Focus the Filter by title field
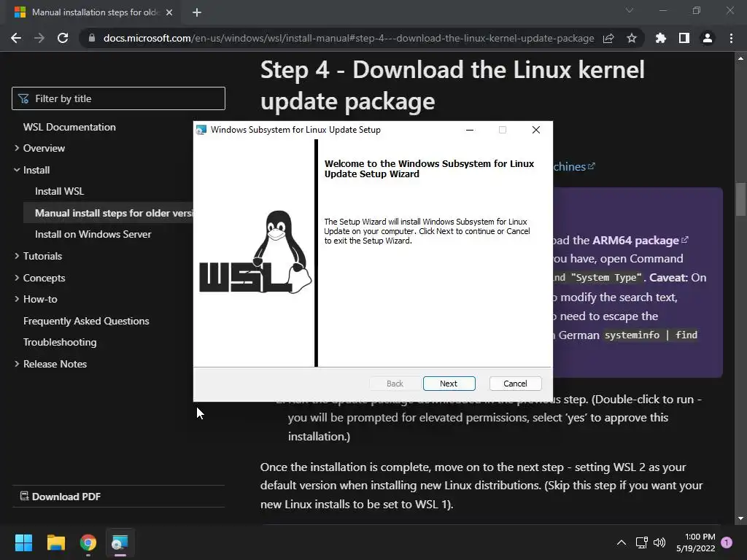The width and height of the screenshot is (747, 560). pyautogui.click(x=118, y=98)
